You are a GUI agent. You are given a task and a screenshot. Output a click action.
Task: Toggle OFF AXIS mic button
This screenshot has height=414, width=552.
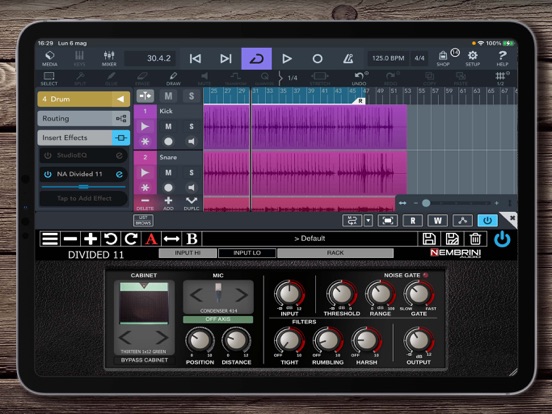(218, 319)
